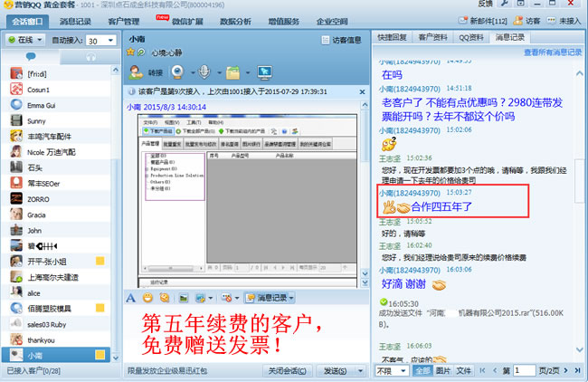This screenshot has width=588, height=382.
Task: Open the remote desktop monitor icon
Action: tap(265, 72)
